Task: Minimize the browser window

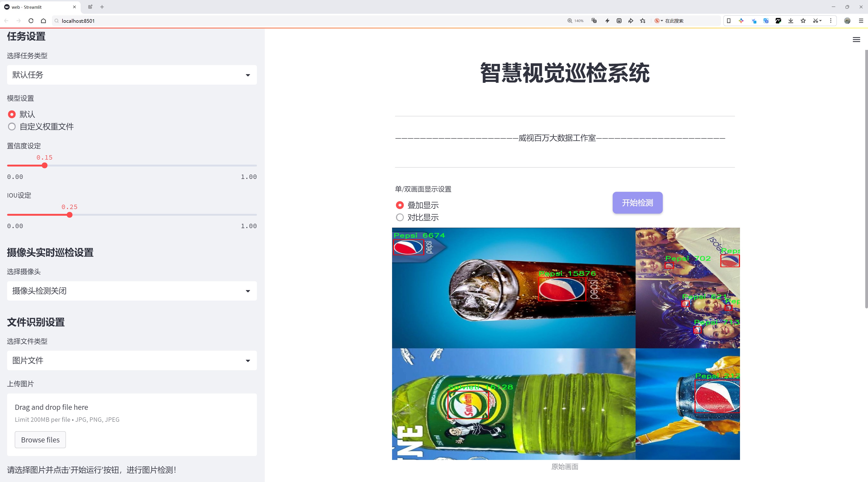Action: (833, 7)
